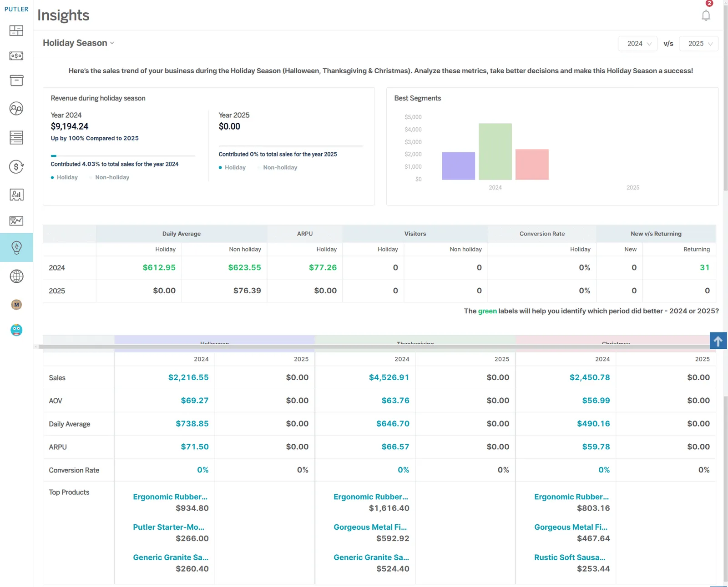This screenshot has height=587, width=728.
Task: Click the Best Segments panel title
Action: point(418,98)
